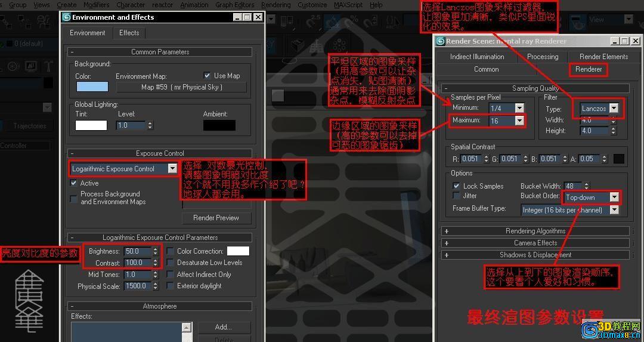Click the Environment and Effects title icon
The width and height of the screenshot is (644, 342).
[67, 17]
